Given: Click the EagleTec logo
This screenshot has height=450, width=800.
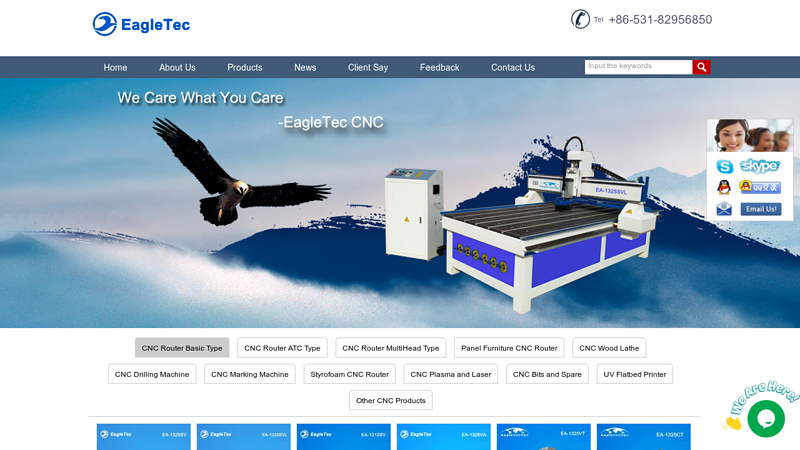Looking at the screenshot, I should click(141, 24).
